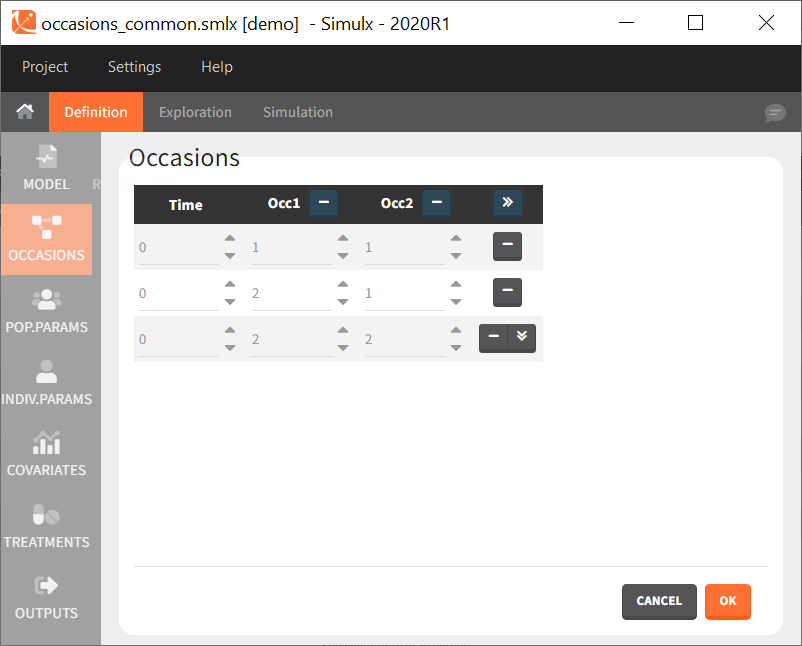Viewport: 802px width, 646px height.
Task: Click the Cancel button
Action: 659,601
